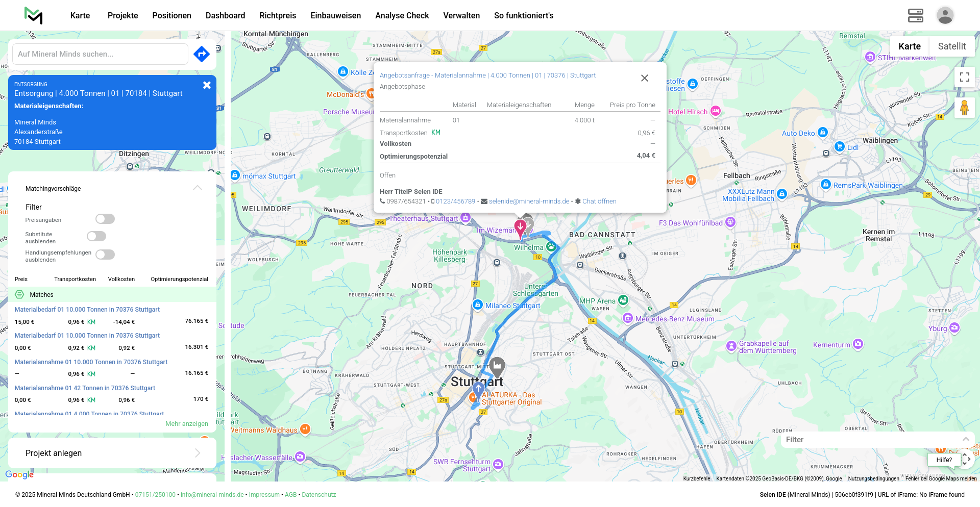The height and width of the screenshot is (507, 980).
Task: Switch map to Satellit view
Action: click(x=951, y=46)
